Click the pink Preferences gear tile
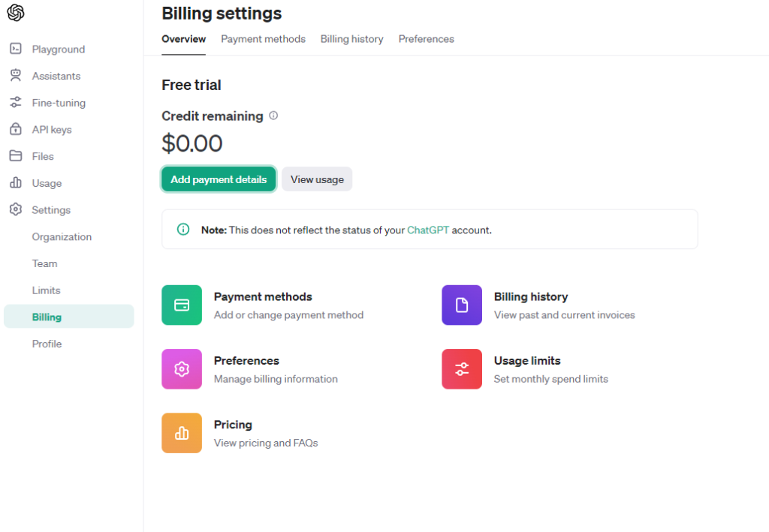This screenshot has width=769, height=532. (182, 369)
